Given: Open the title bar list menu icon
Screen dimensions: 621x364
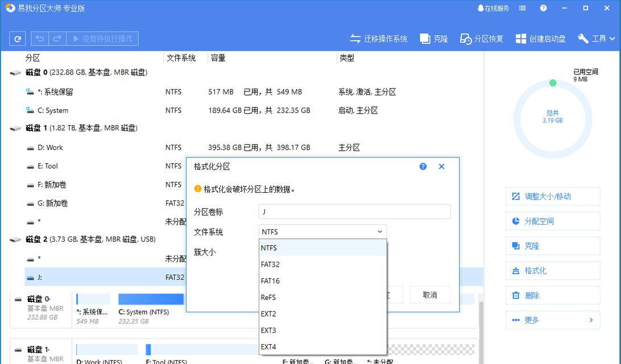Looking at the screenshot, I should pyautogui.click(x=523, y=9).
